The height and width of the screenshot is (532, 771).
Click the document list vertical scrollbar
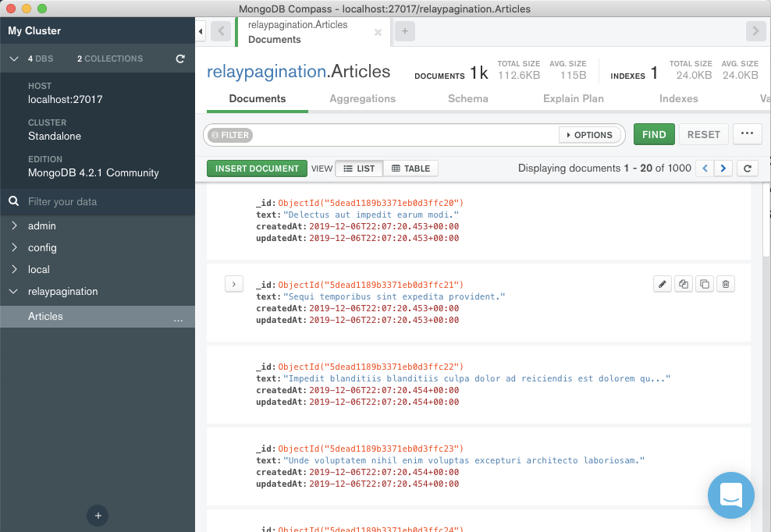pyautogui.click(x=766, y=220)
